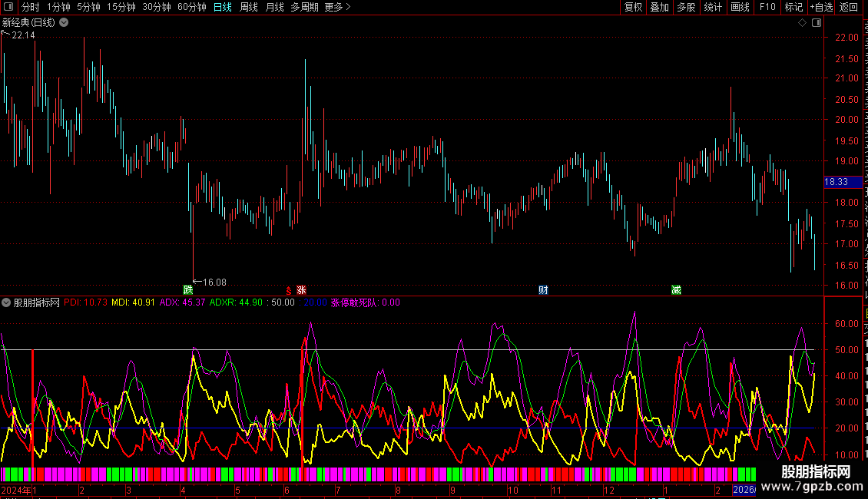Click the 涨停敢死队: 0.00 label
868x499 pixels.
366,302
